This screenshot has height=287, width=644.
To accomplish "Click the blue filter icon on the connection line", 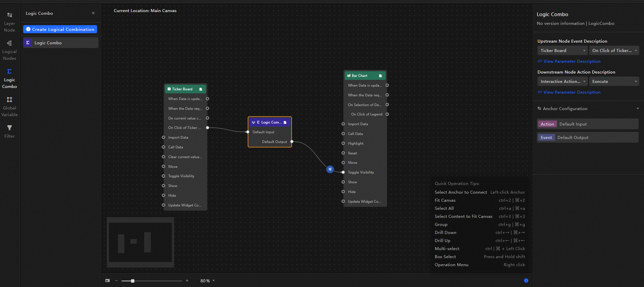I will [330, 169].
